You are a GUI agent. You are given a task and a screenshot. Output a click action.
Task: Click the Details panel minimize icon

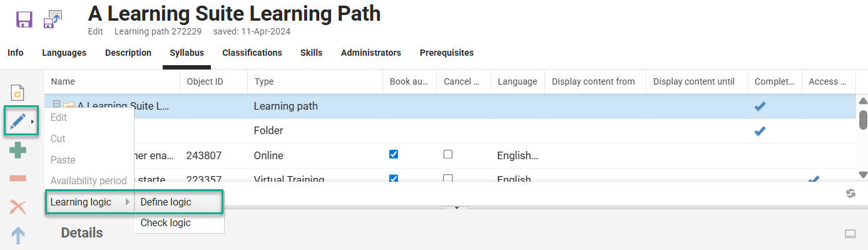850,234
